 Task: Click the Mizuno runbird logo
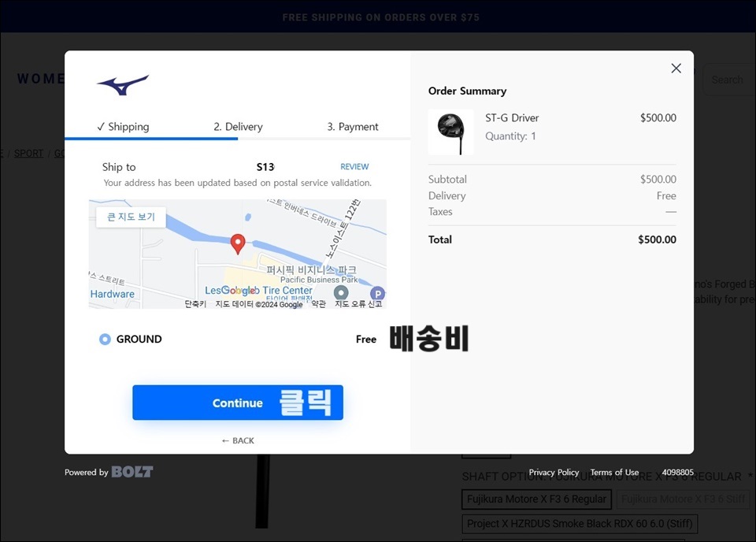coord(123,85)
